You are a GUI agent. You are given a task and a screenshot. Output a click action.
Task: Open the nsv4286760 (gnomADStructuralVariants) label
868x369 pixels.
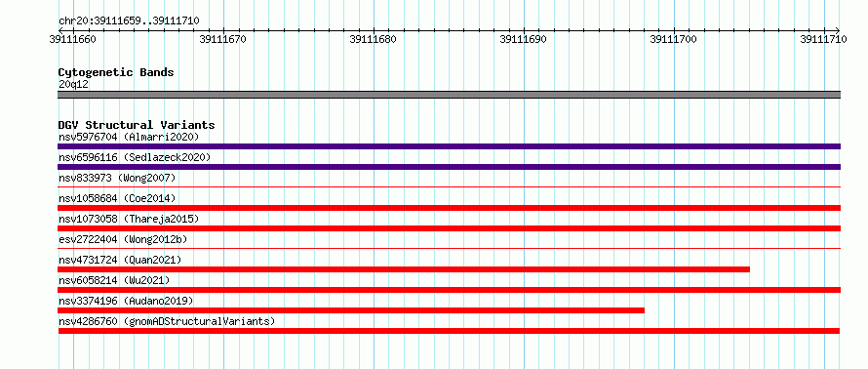tap(167, 321)
